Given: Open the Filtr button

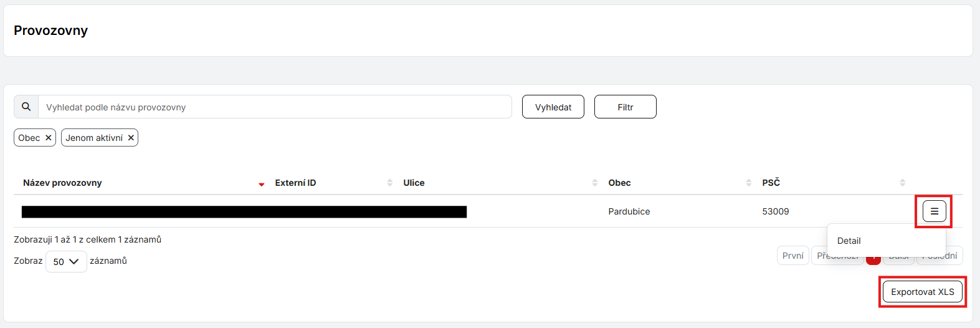Looking at the screenshot, I should click(x=625, y=107).
